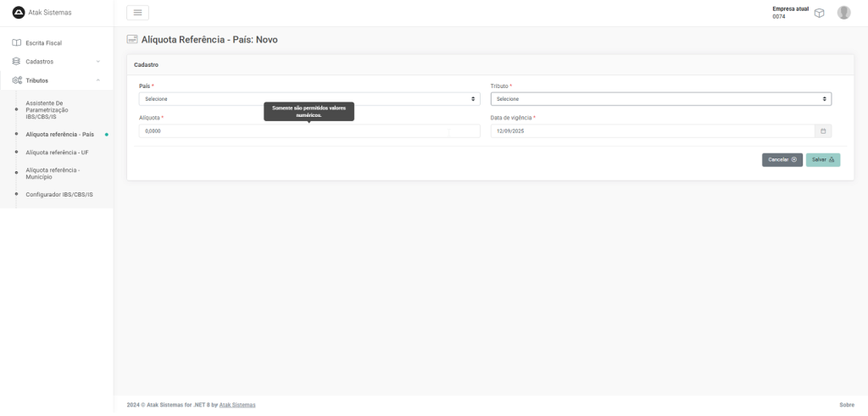Open Assistente De Parametrização IBS/CBS/IS
868x416 pixels.
[x=53, y=109]
